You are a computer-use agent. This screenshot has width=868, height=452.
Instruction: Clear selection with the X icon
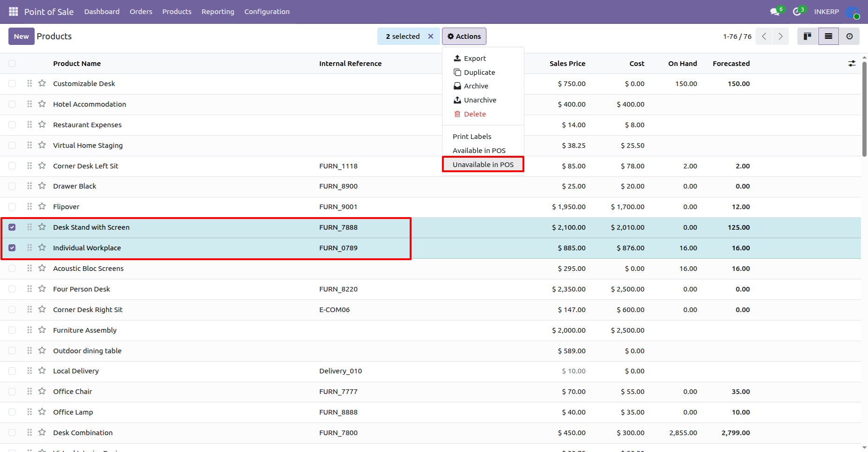point(431,36)
